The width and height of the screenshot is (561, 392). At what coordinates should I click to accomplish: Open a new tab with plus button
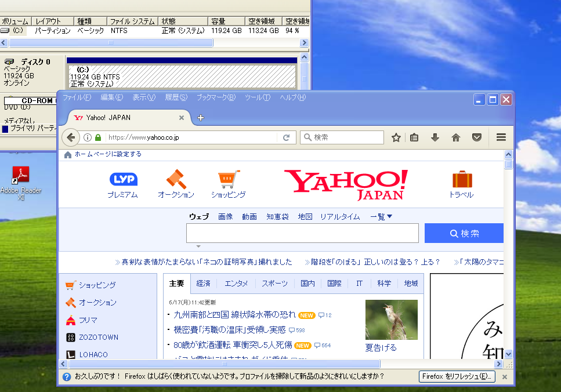pyautogui.click(x=201, y=118)
